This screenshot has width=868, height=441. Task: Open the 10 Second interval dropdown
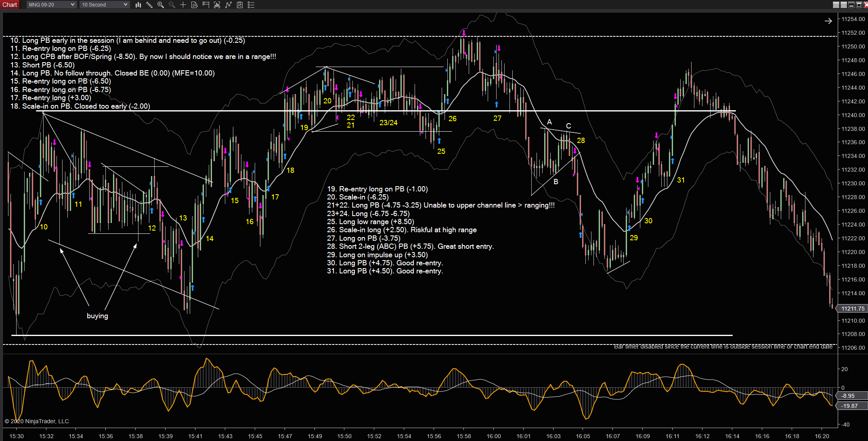[x=105, y=5]
